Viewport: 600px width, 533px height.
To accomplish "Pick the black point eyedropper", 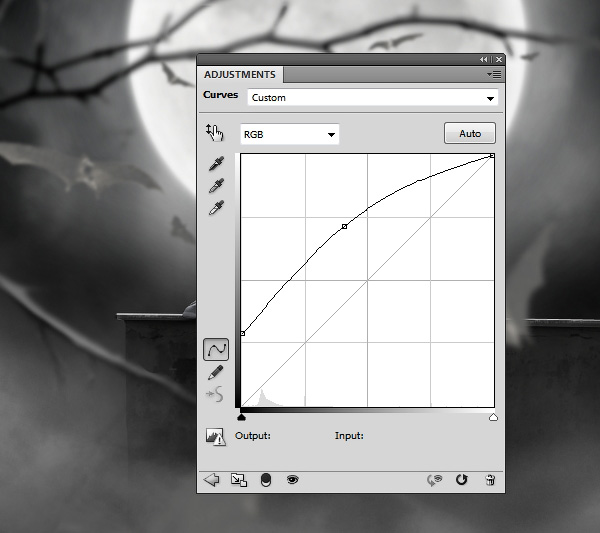I will tap(217, 163).
